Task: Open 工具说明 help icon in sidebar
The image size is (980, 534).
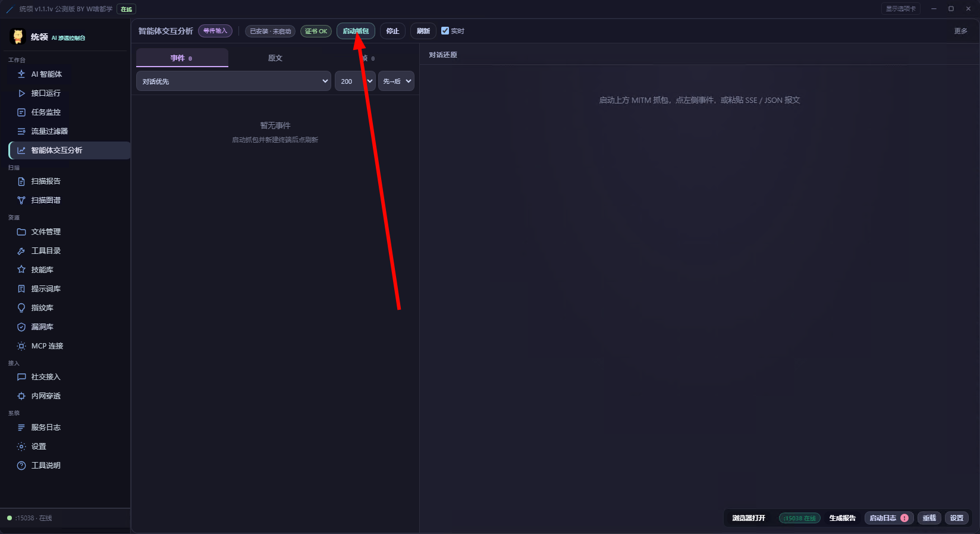Action: [x=21, y=466]
